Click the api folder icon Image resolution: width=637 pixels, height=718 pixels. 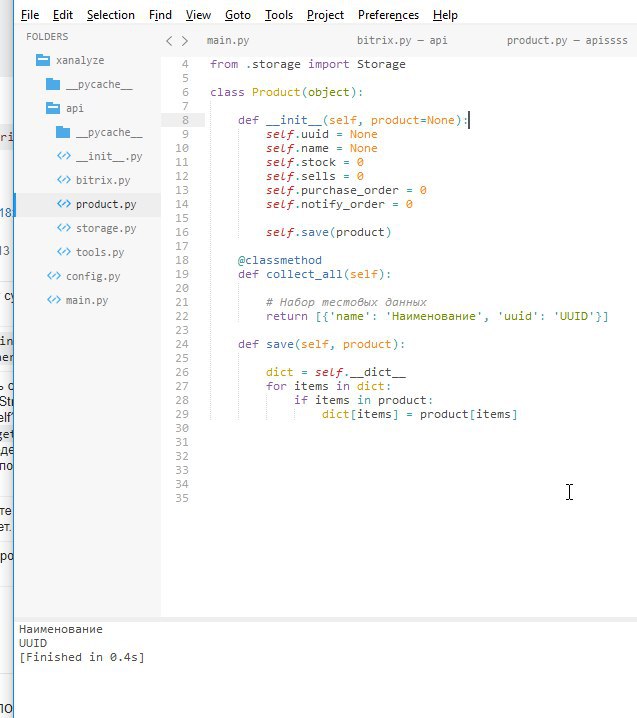coord(52,108)
